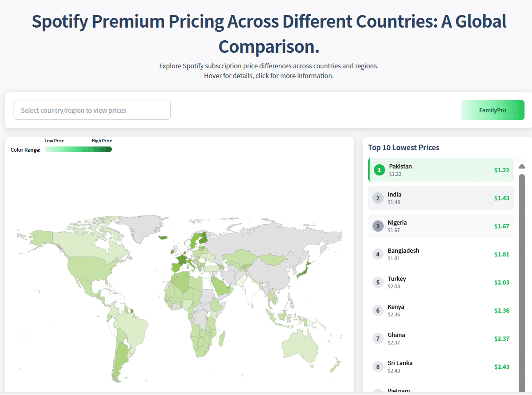Click the bronze number 3 badge beside Nigeria
532x395 pixels.
point(378,226)
